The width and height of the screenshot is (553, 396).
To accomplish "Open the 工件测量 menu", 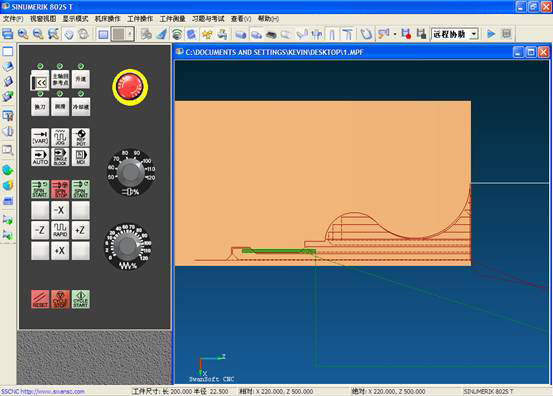I will click(172, 19).
